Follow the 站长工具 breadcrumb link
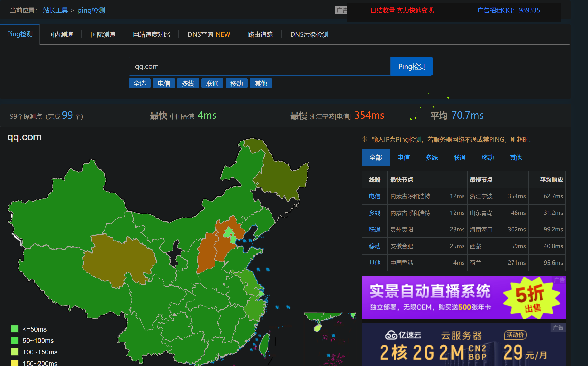 coord(55,10)
